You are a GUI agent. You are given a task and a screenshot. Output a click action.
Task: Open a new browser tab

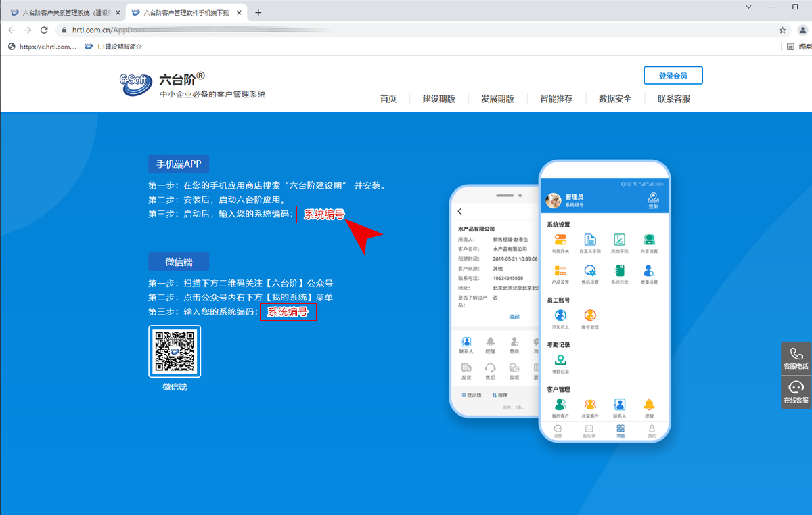(x=258, y=12)
